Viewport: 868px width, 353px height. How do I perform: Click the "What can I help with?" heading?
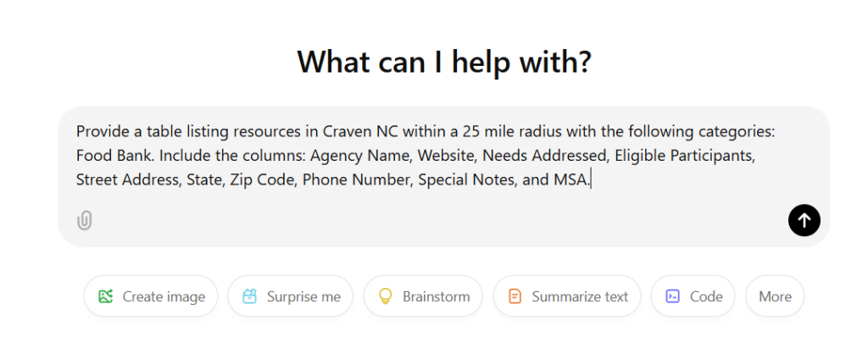(x=443, y=62)
